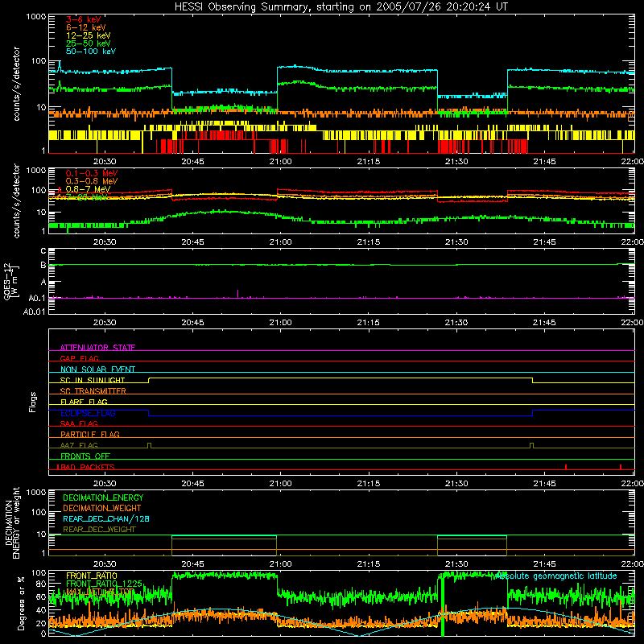Select the 50-100 keV legend label
Image resolution: width=644 pixels, height=644 pixels.
tap(90, 52)
